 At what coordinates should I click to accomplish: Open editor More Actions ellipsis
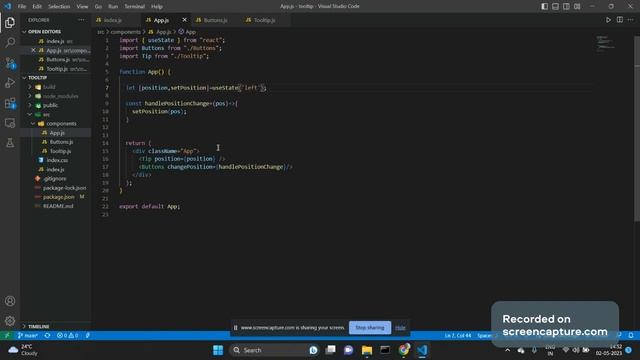point(631,20)
